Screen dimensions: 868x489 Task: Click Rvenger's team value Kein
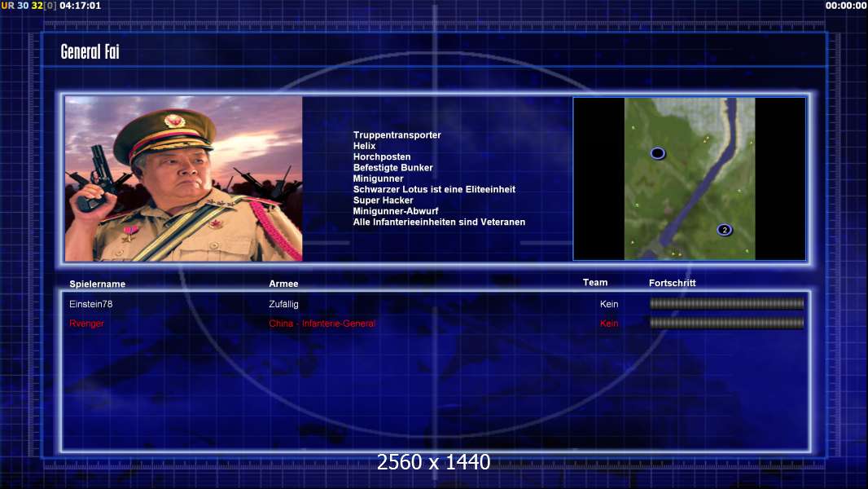click(609, 324)
